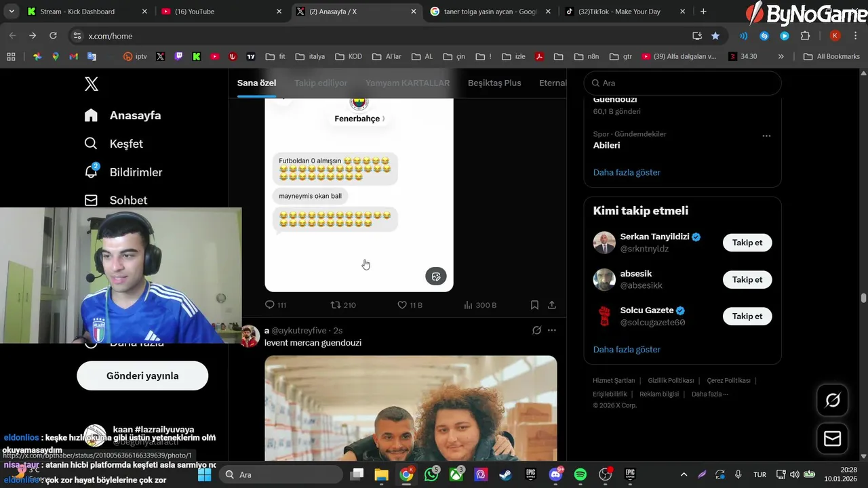This screenshot has width=868, height=488.
Task: Open Keşfet explore search icon
Action: [91, 144]
